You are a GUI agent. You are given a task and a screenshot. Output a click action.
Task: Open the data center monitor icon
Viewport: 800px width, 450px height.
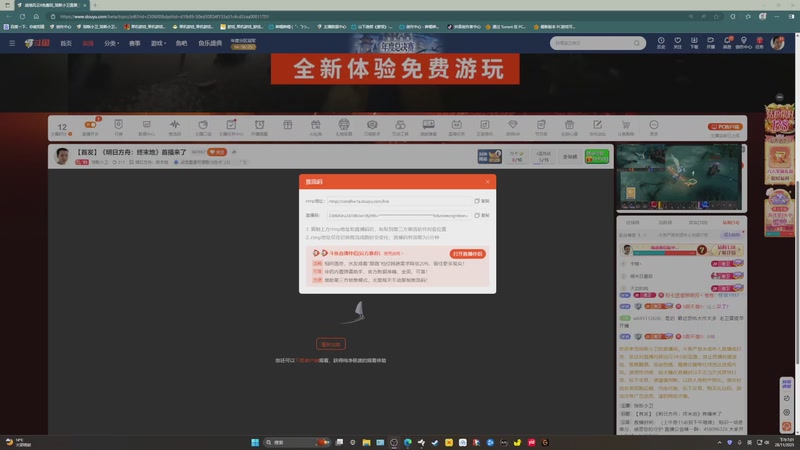(146, 124)
